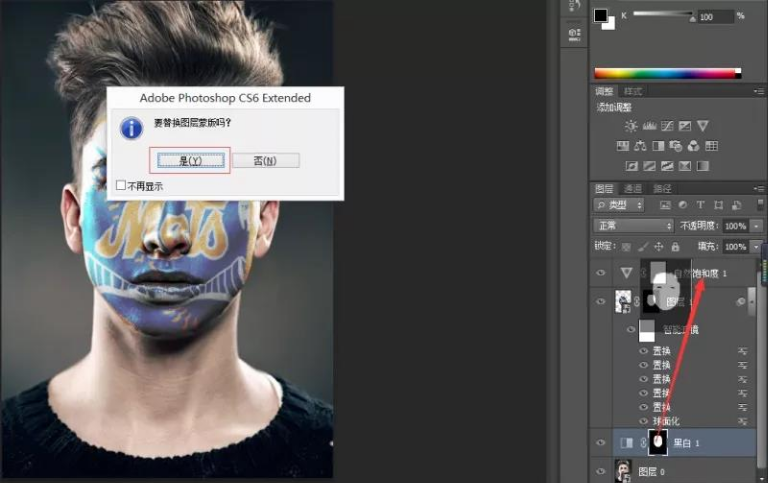
Task: Open the Layers panel flyout menu
Action: (x=759, y=189)
